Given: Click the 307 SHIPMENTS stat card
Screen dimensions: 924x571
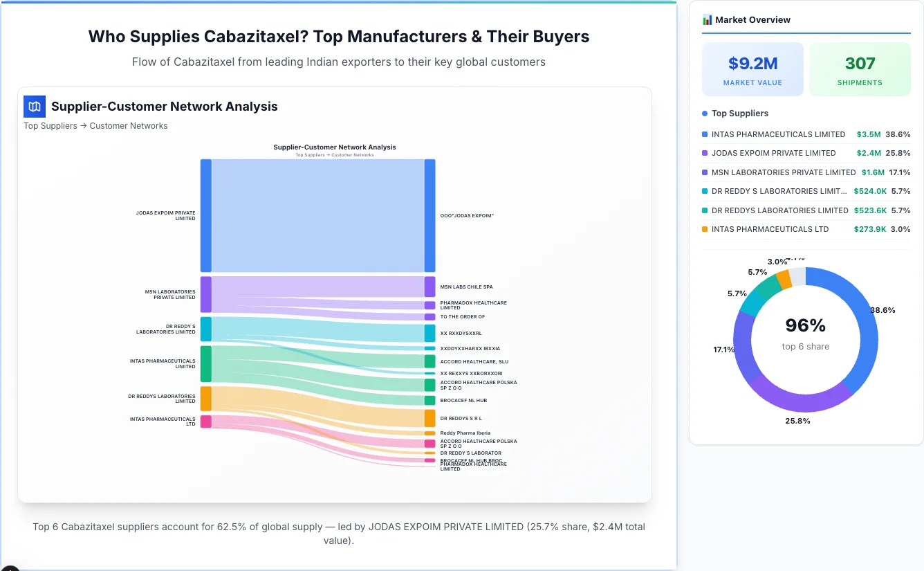Looking at the screenshot, I should click(860, 69).
